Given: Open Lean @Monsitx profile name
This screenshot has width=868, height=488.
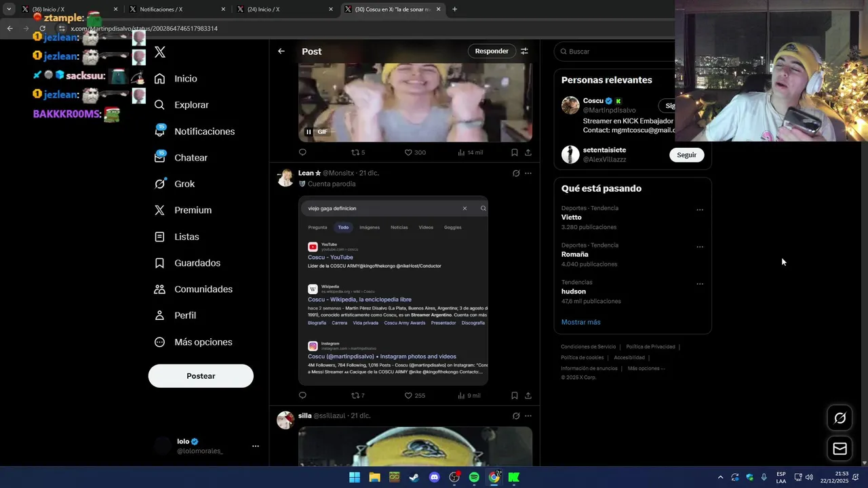Looking at the screenshot, I should (x=309, y=173).
